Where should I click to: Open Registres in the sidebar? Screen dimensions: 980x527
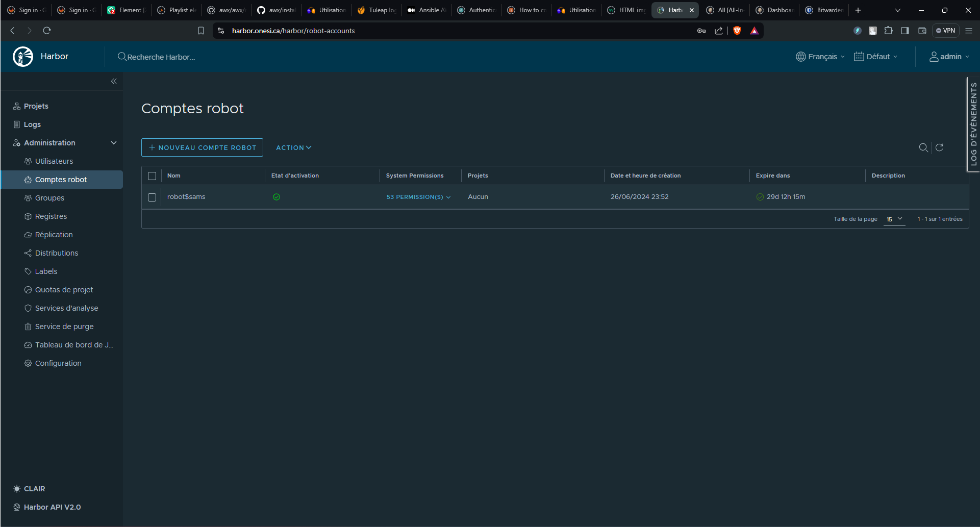[x=51, y=216]
